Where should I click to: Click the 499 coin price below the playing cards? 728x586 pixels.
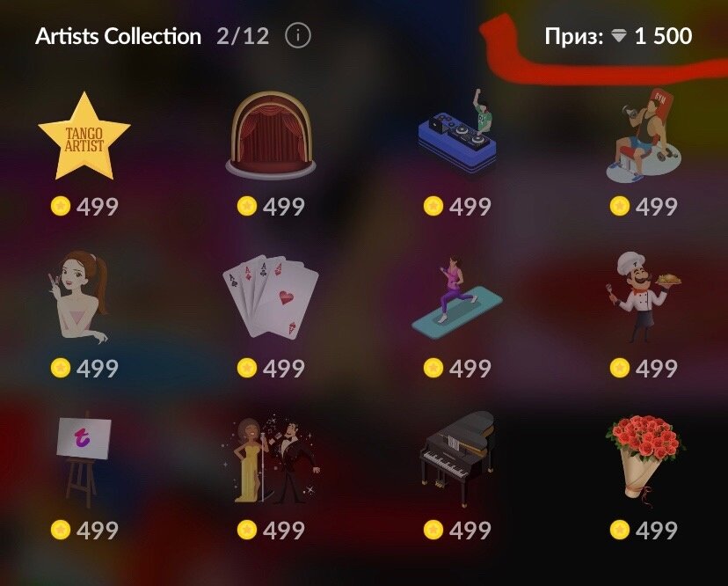271,368
